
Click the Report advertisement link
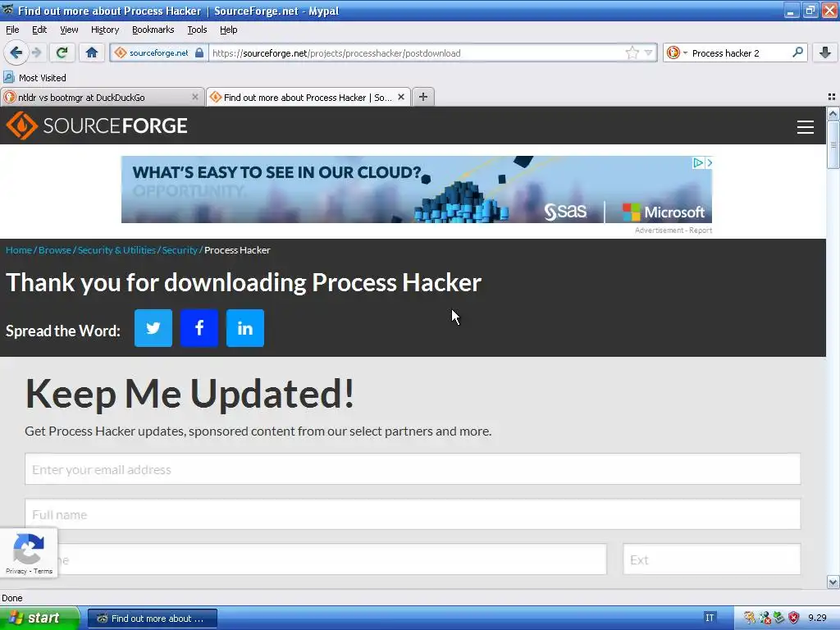pyautogui.click(x=701, y=231)
